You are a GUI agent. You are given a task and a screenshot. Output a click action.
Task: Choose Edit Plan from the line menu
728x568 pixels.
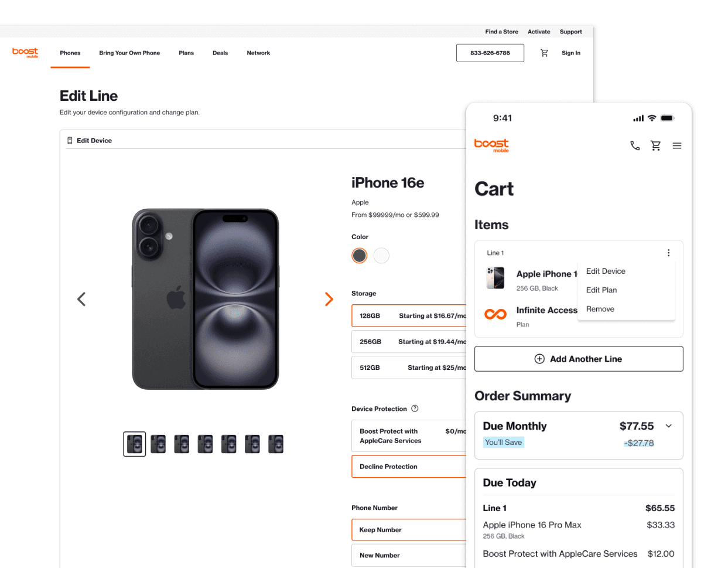(601, 290)
